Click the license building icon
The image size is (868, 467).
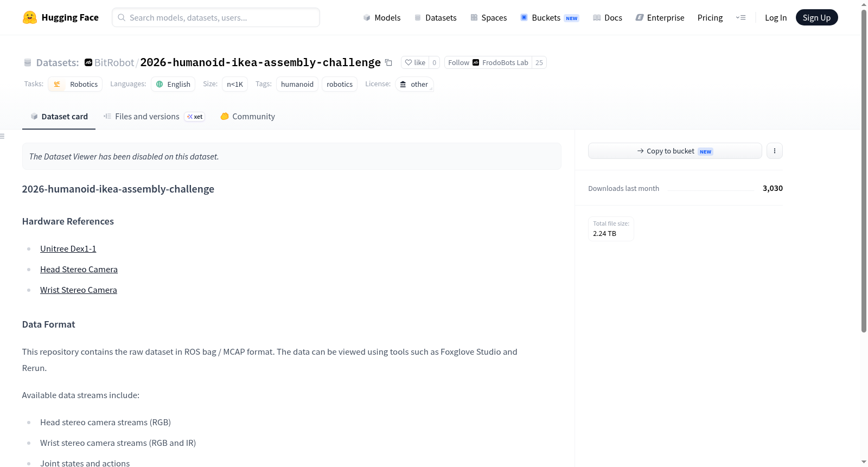403,84
